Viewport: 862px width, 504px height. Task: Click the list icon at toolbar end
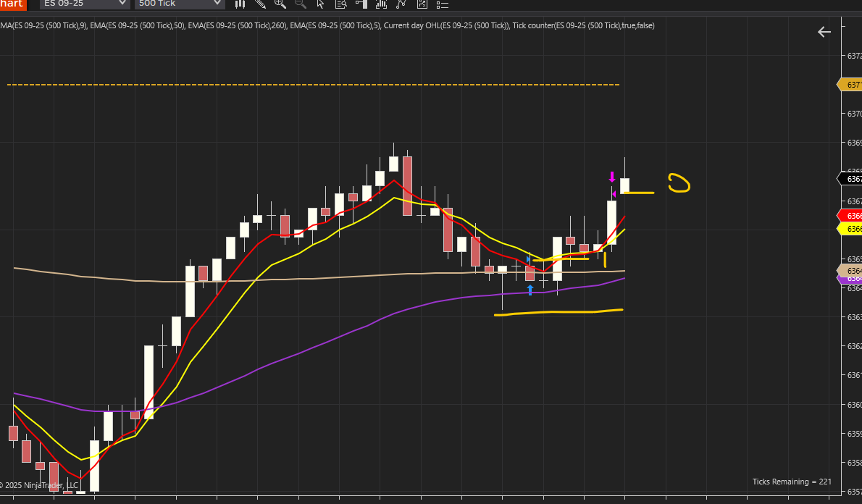click(x=443, y=4)
